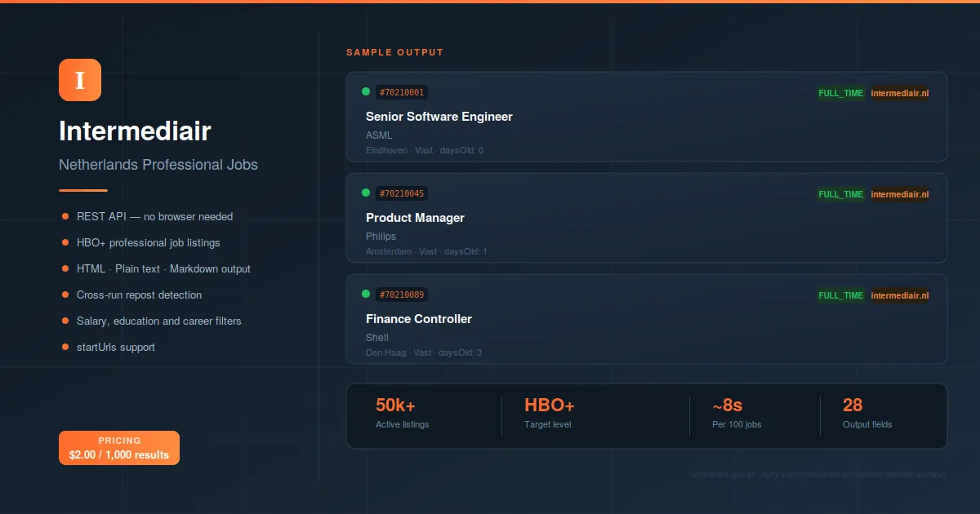This screenshot has height=514, width=980.
Task: Click the Pricing $2.00 / 1,000 results badge
Action: tap(119, 448)
